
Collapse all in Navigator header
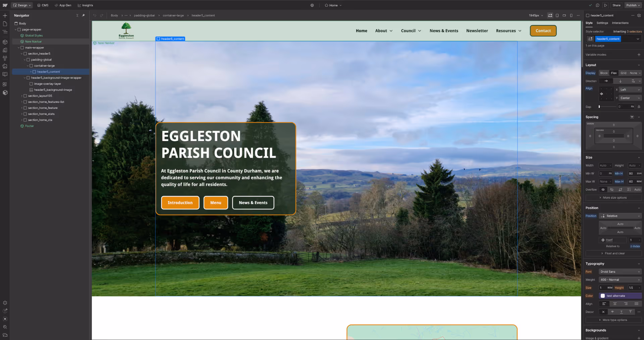coord(77,15)
